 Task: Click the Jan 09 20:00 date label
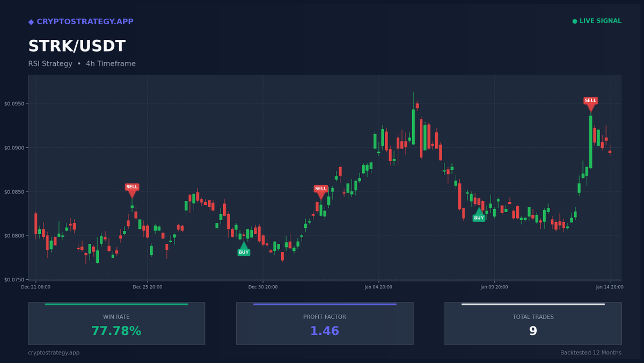(x=494, y=287)
